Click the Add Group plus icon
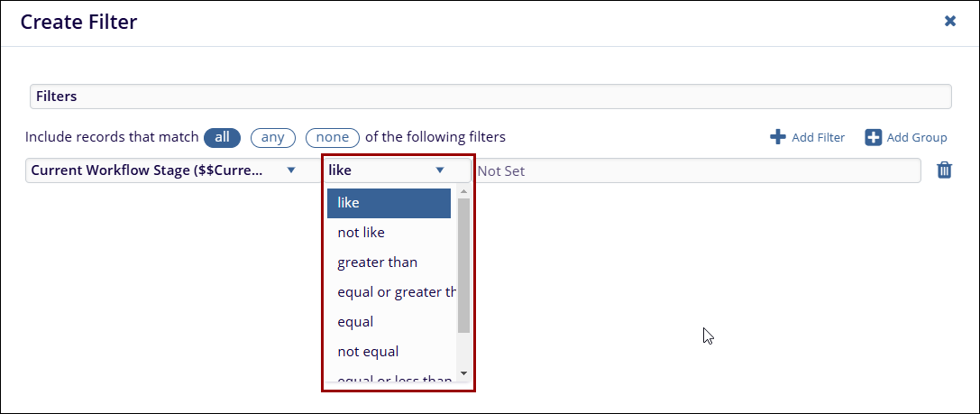 click(x=873, y=137)
